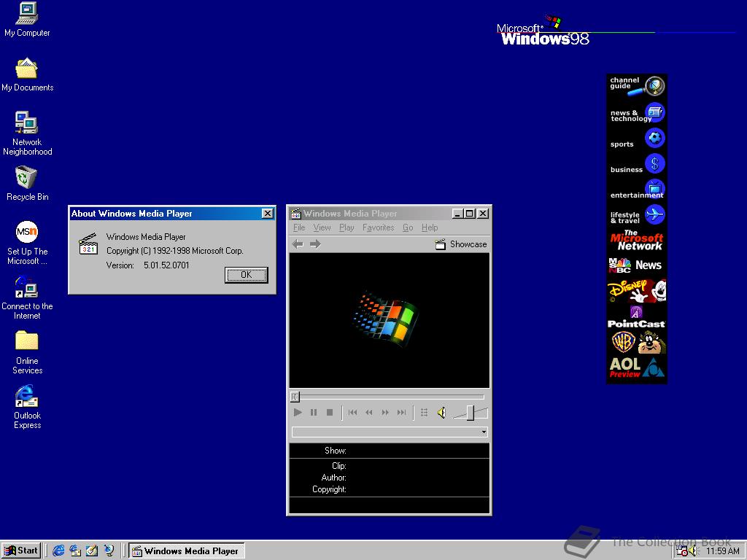Open the MSNBC News channel
The image size is (747, 560).
pyautogui.click(x=636, y=265)
